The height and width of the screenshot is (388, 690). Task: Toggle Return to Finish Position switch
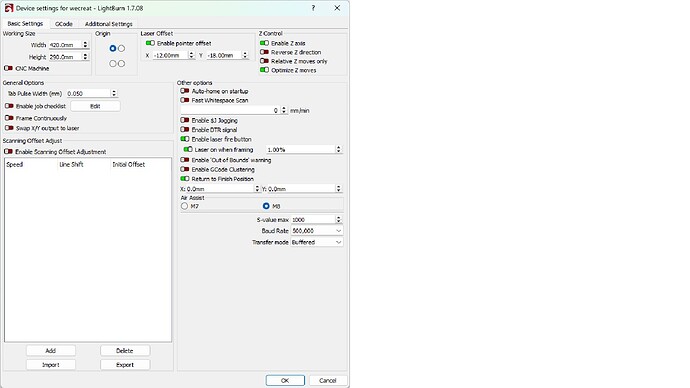click(x=185, y=179)
